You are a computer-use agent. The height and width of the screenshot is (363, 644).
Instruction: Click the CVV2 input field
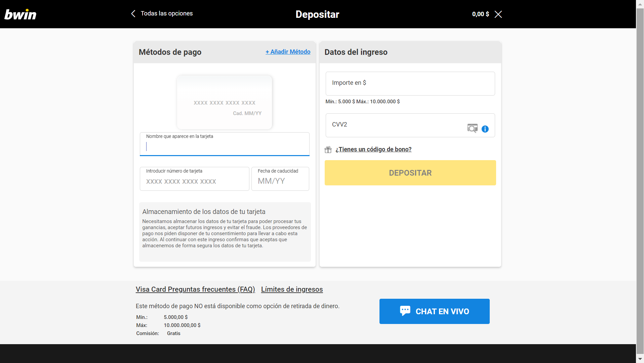click(410, 125)
